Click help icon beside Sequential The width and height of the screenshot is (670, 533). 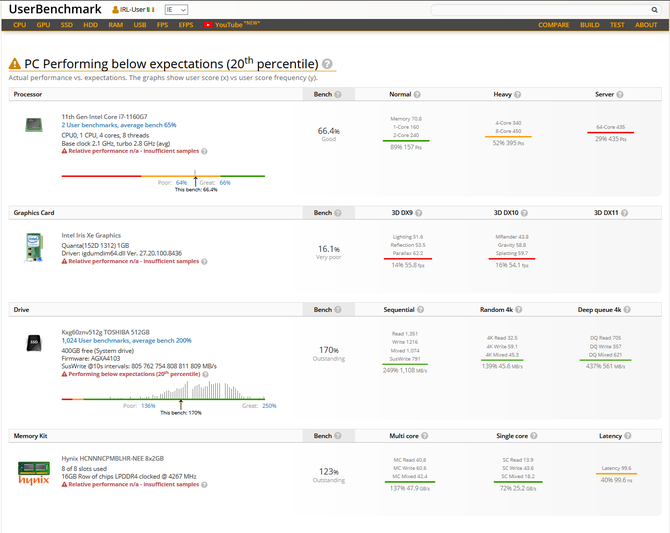coord(420,309)
